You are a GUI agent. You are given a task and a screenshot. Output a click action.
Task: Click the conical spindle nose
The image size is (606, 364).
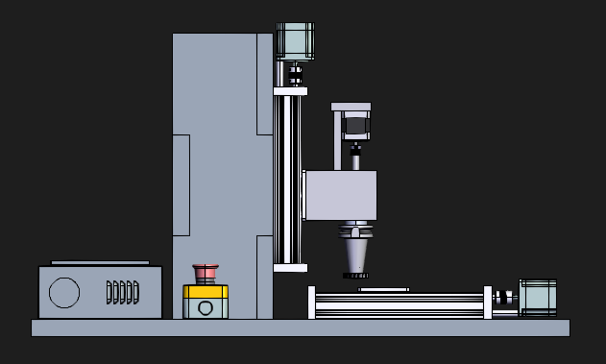(355, 255)
